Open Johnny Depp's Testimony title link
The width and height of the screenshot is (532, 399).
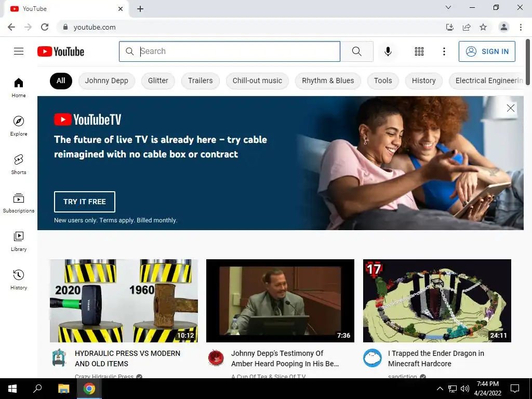(285, 358)
